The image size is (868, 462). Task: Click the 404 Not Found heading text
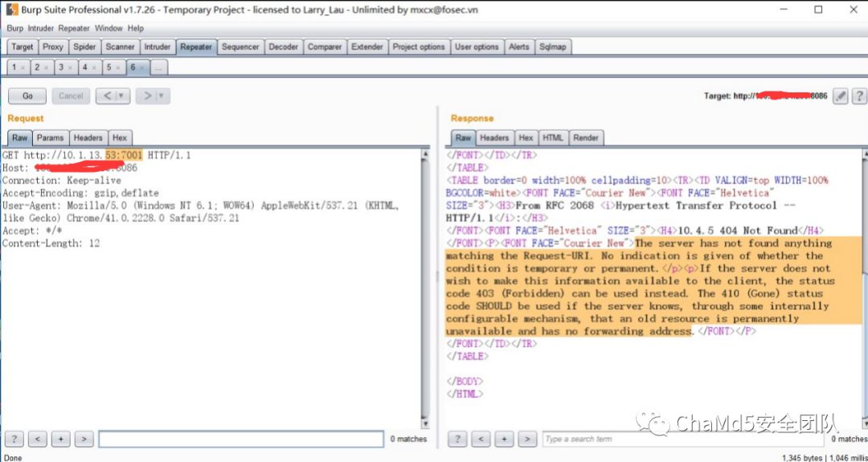737,231
